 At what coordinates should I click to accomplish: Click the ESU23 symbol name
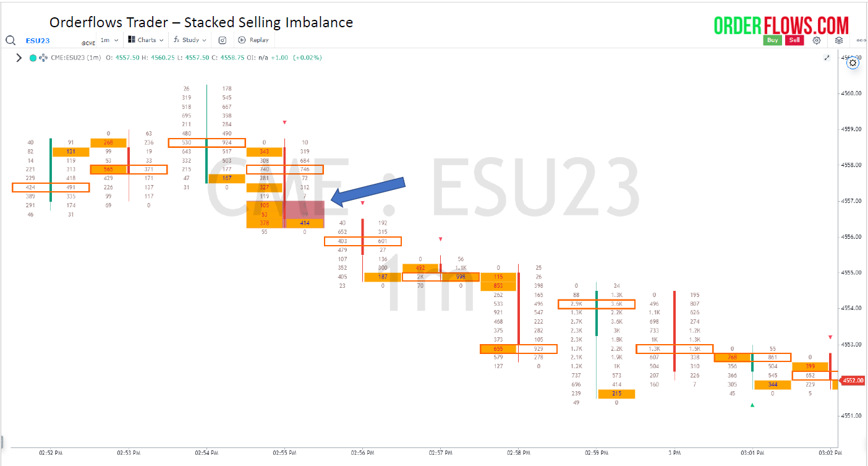(x=38, y=40)
